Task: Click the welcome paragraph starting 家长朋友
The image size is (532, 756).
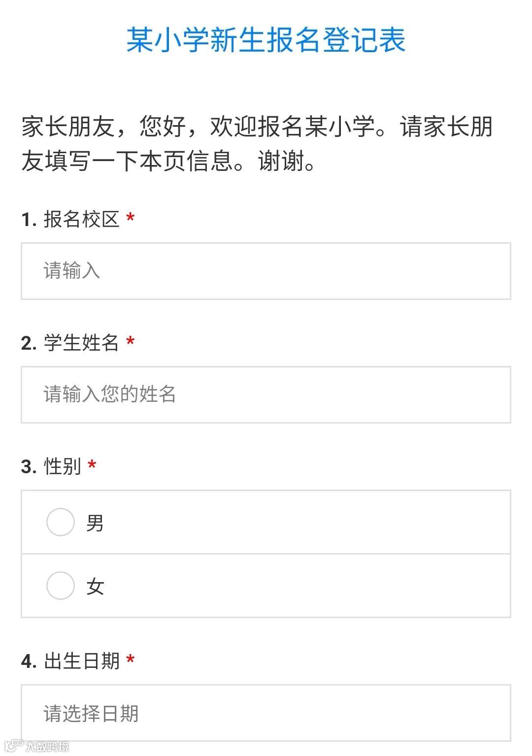Action: click(x=256, y=143)
